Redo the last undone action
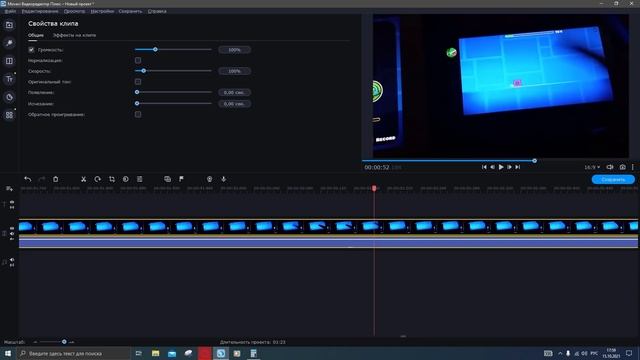This screenshot has height=360, width=640. (42, 179)
